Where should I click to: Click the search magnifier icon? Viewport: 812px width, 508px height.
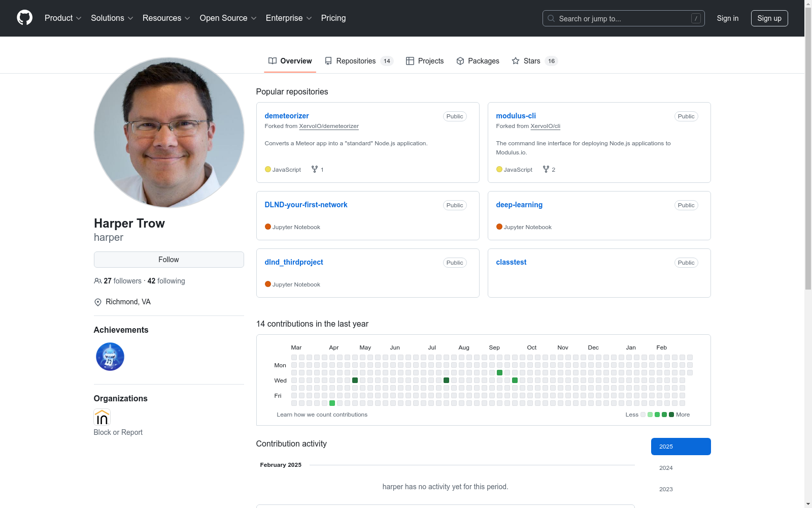pyautogui.click(x=551, y=18)
